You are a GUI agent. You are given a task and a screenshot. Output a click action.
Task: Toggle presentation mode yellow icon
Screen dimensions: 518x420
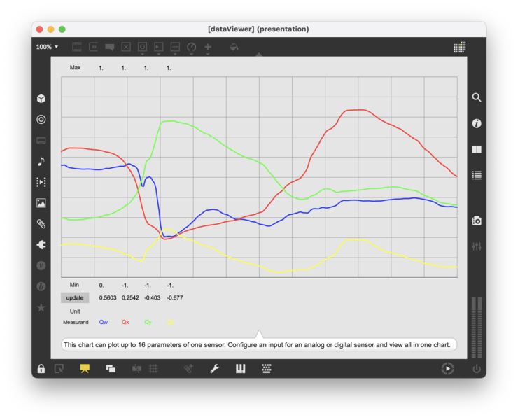coord(85,369)
